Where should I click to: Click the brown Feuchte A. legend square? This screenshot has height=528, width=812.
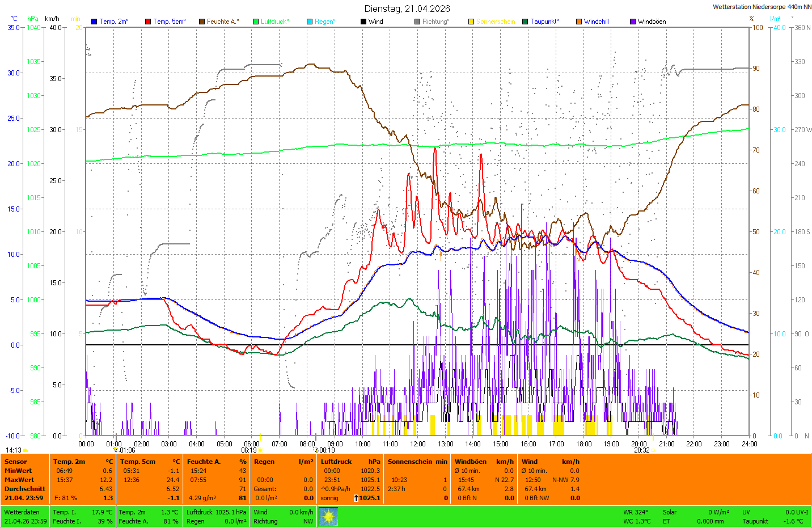[202, 22]
